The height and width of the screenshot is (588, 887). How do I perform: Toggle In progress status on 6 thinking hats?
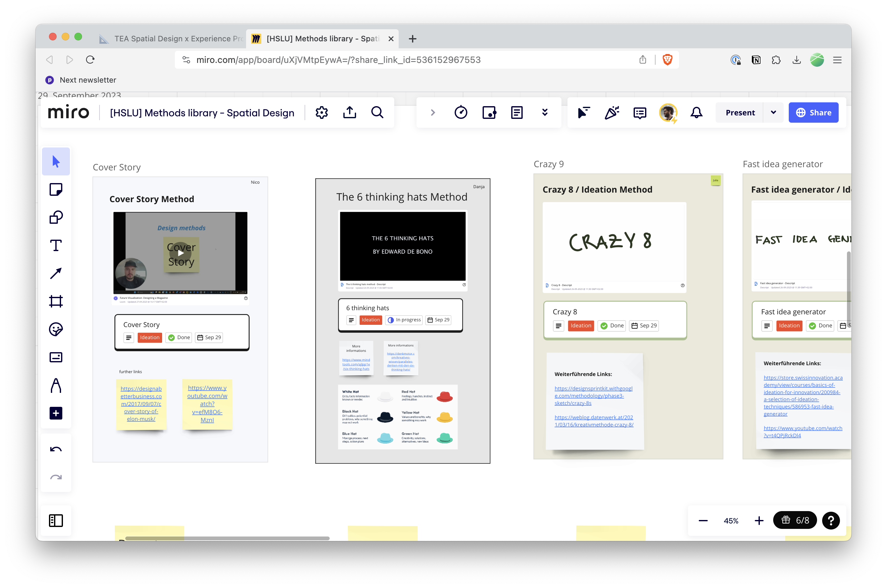pos(404,320)
